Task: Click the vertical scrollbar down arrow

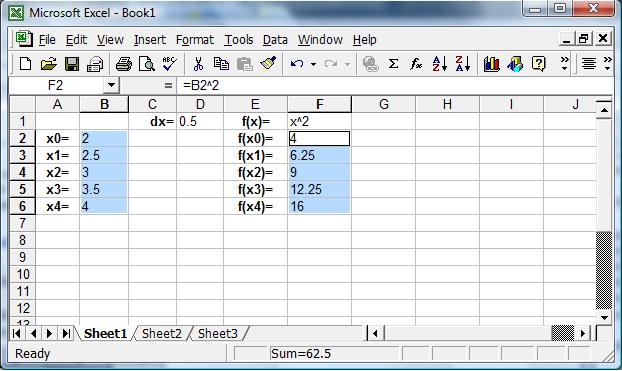Action: click(x=604, y=317)
